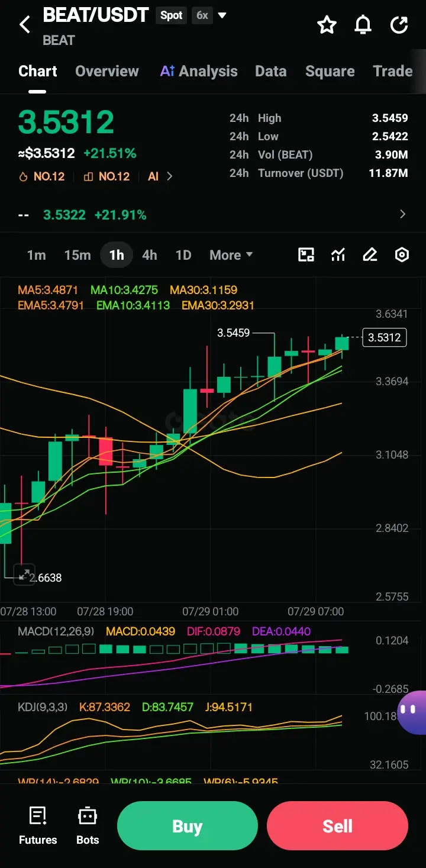Open the indicators line-chart icon
The width and height of the screenshot is (426, 868).
pyautogui.click(x=338, y=255)
